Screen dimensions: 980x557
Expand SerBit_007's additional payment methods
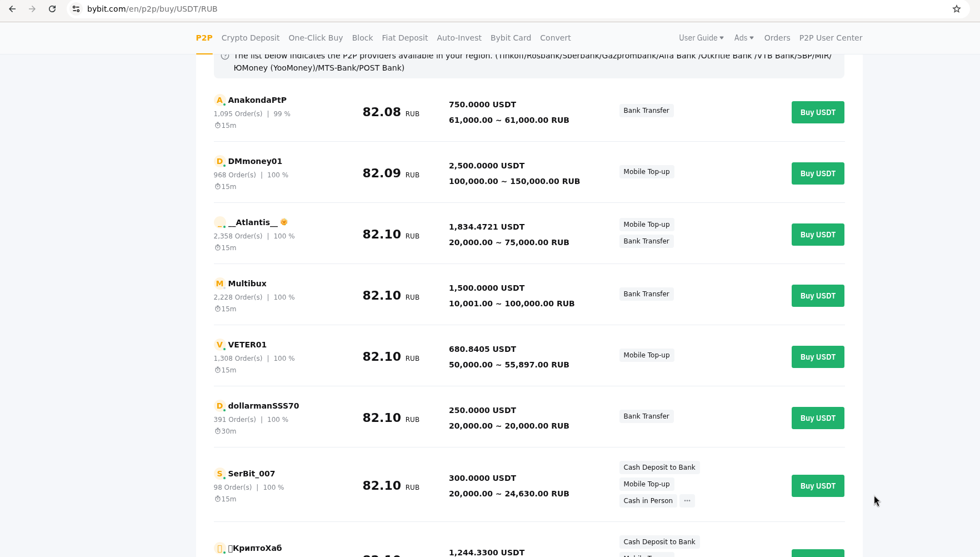coord(687,501)
